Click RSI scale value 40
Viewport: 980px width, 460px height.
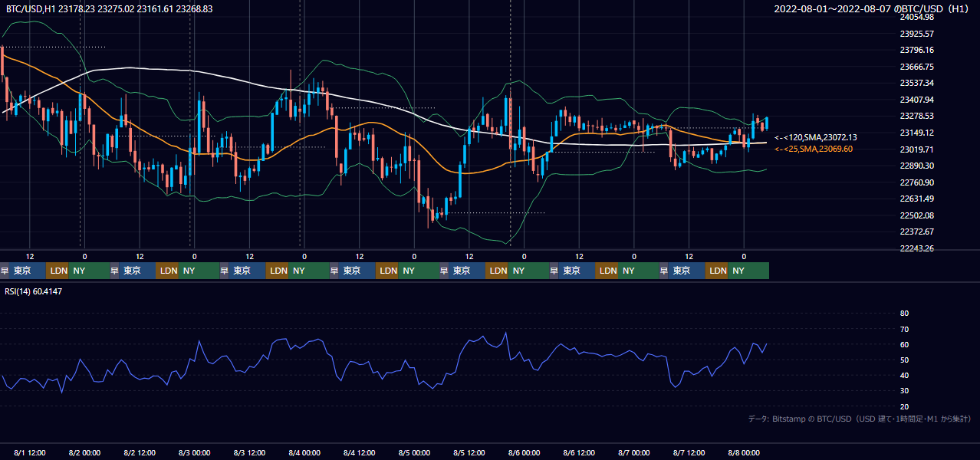(904, 375)
